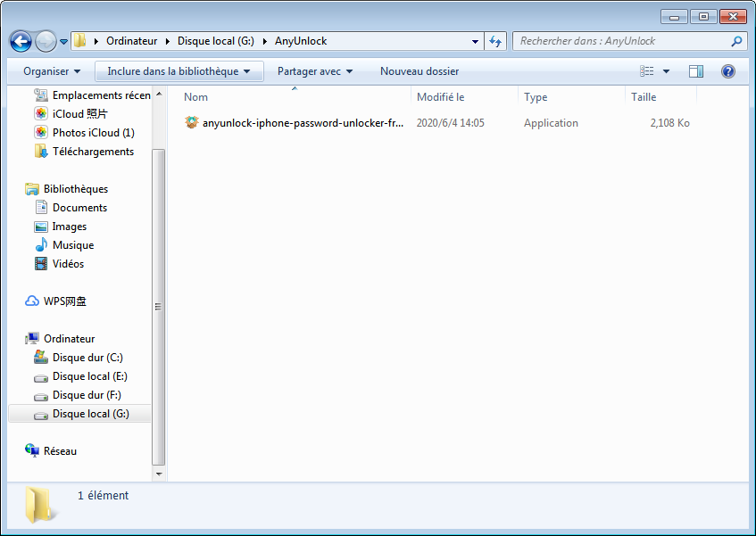Click the magnifying glass search icon
This screenshot has height=536, width=756.
coord(736,41)
